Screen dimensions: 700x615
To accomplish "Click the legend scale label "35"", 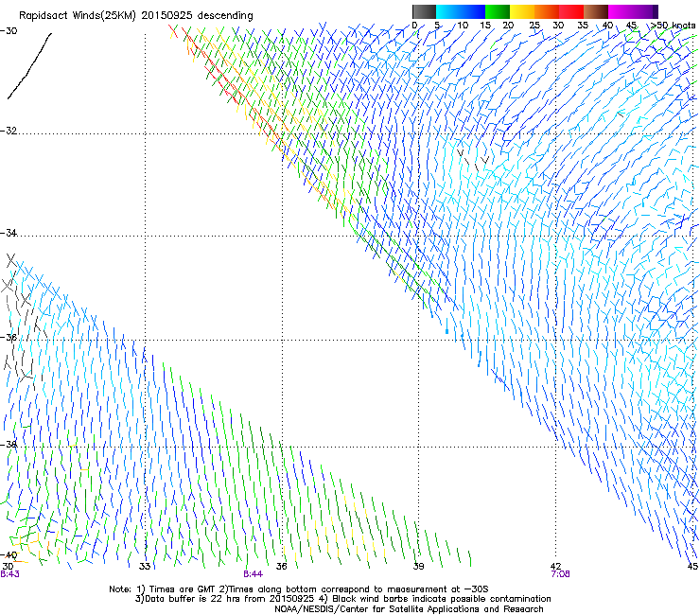I will click(583, 25).
